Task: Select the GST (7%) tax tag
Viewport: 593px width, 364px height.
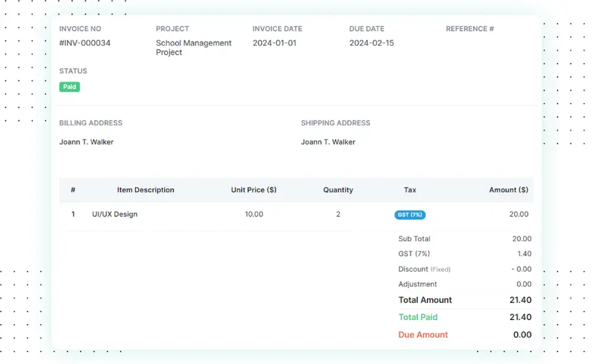Action: (410, 215)
